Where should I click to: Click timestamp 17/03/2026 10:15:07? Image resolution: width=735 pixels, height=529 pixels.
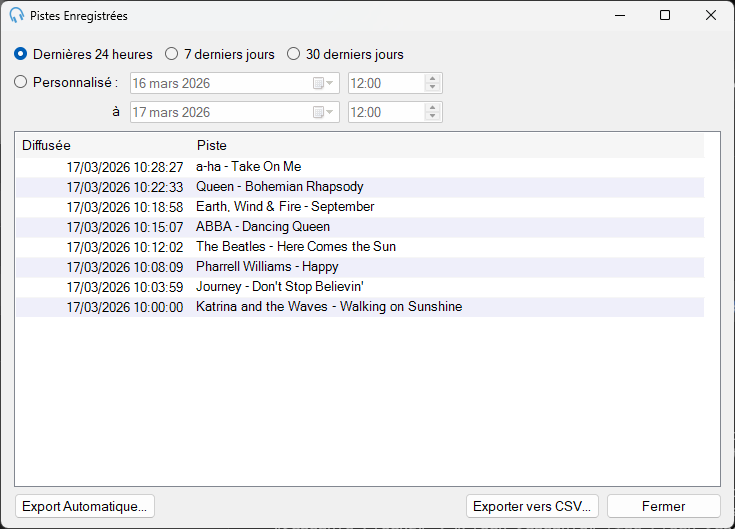coord(125,227)
